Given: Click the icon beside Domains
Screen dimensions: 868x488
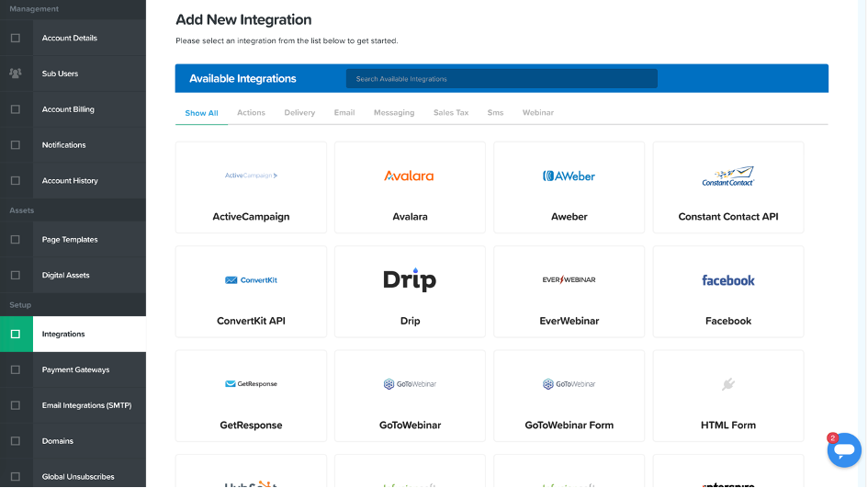Looking at the screenshot, I should click(x=16, y=441).
